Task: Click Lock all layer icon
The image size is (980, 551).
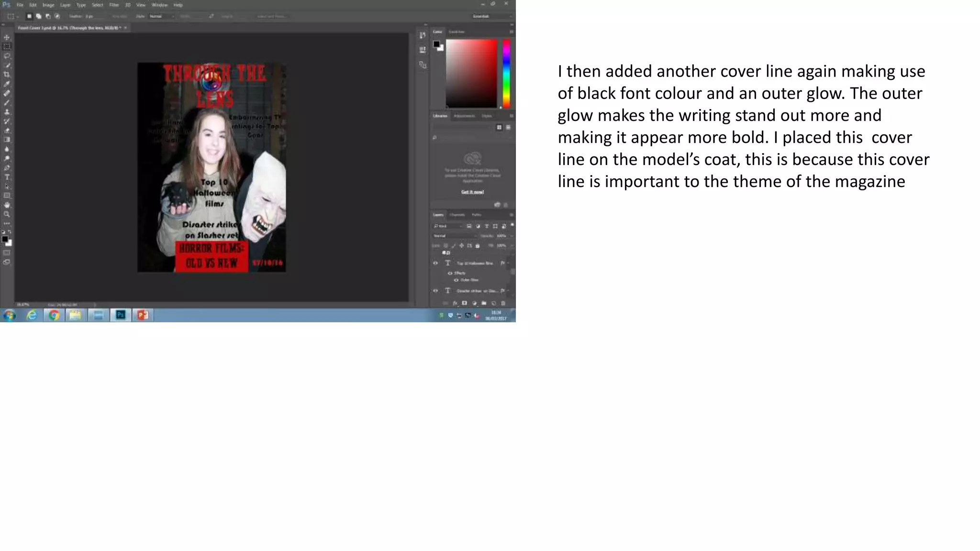Action: [x=478, y=246]
